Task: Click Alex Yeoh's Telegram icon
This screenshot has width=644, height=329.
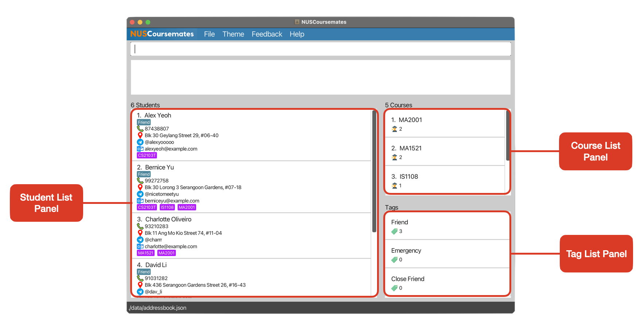Action: 140,142
